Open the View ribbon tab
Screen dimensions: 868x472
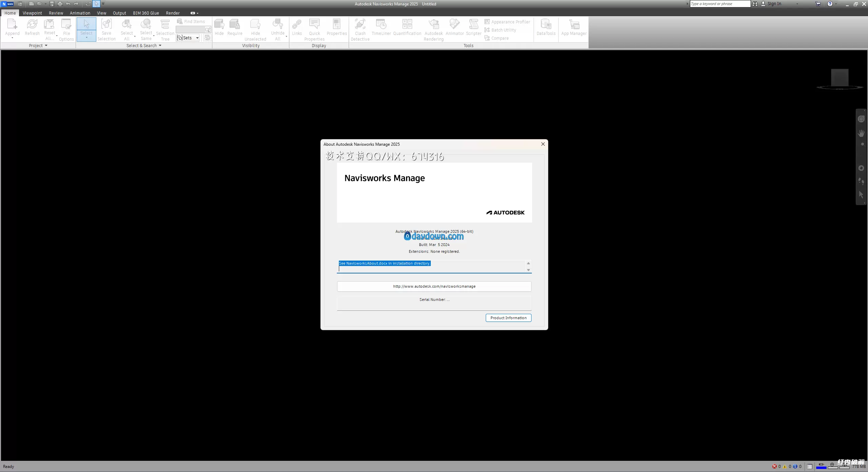101,13
